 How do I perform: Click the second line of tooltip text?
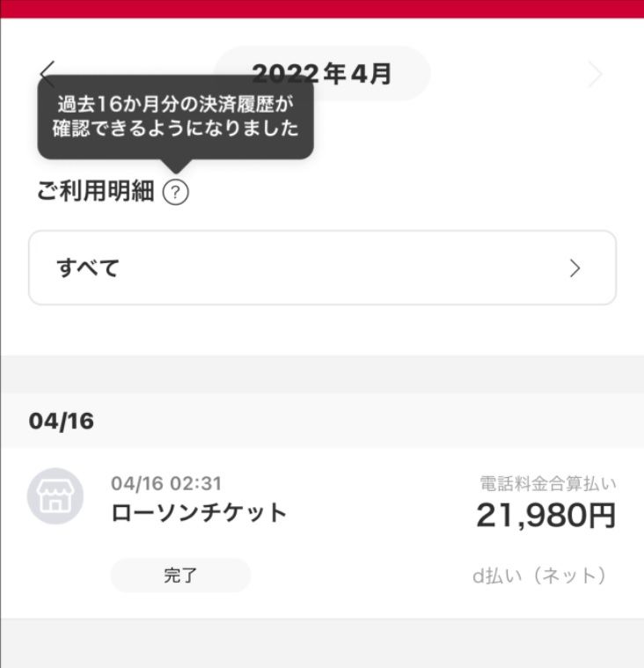175,128
